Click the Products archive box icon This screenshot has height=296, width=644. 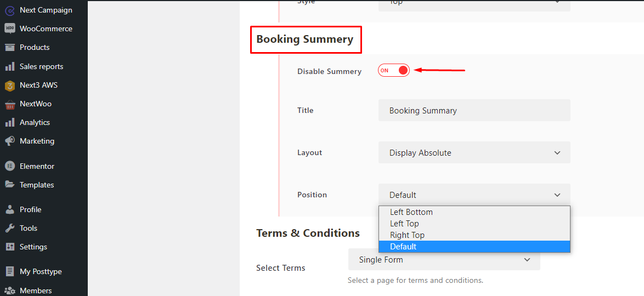(9, 47)
